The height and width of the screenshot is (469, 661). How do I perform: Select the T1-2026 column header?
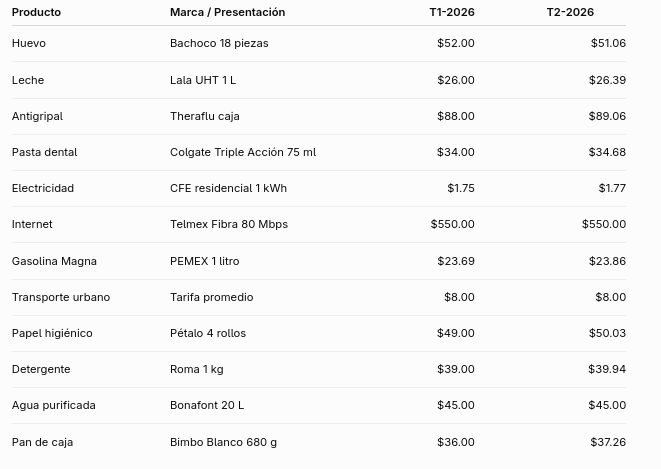[452, 12]
